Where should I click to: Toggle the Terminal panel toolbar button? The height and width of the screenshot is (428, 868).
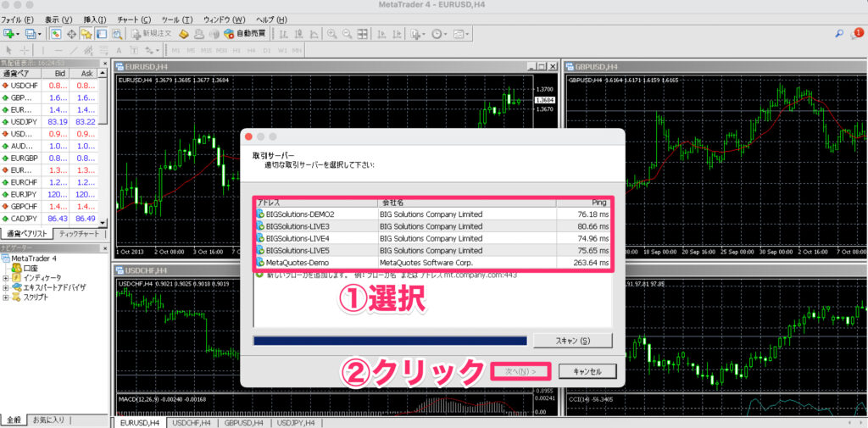coord(102,34)
